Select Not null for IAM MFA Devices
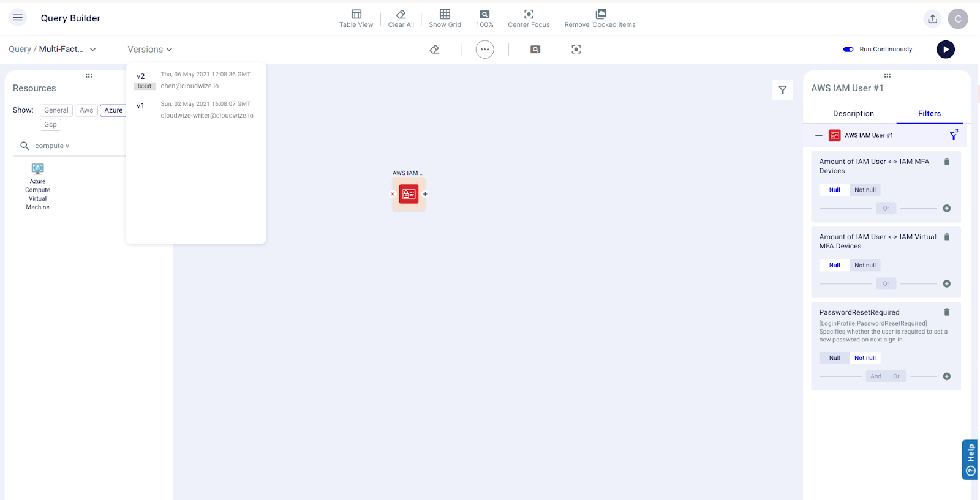980x500 pixels. click(x=865, y=190)
